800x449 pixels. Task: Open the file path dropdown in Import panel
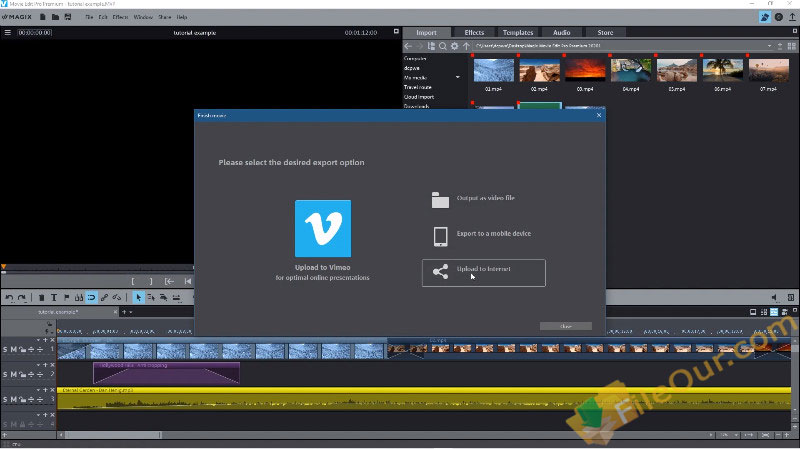coord(769,46)
